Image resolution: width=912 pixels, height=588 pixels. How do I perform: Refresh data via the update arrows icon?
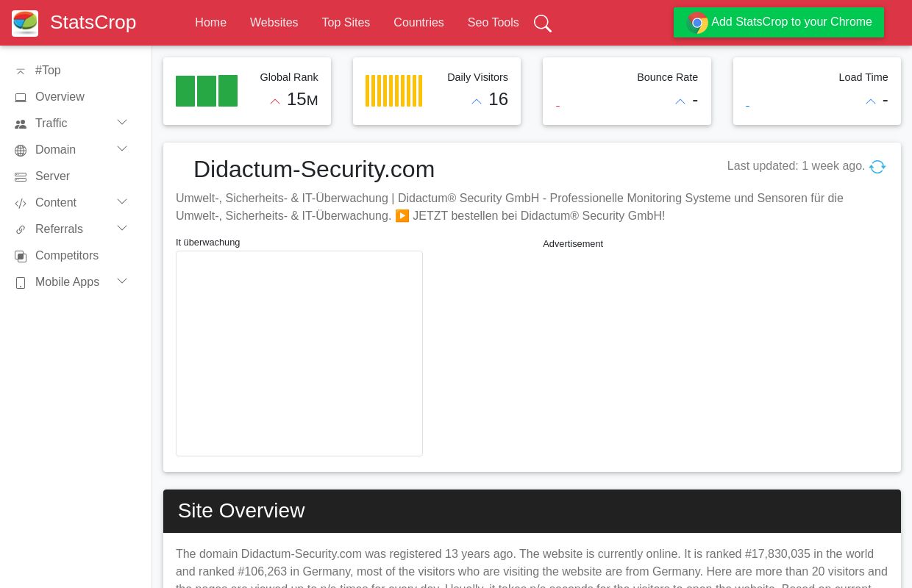point(877,167)
